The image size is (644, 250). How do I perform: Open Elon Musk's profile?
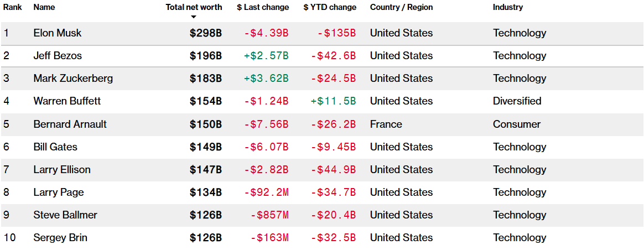[x=58, y=33]
